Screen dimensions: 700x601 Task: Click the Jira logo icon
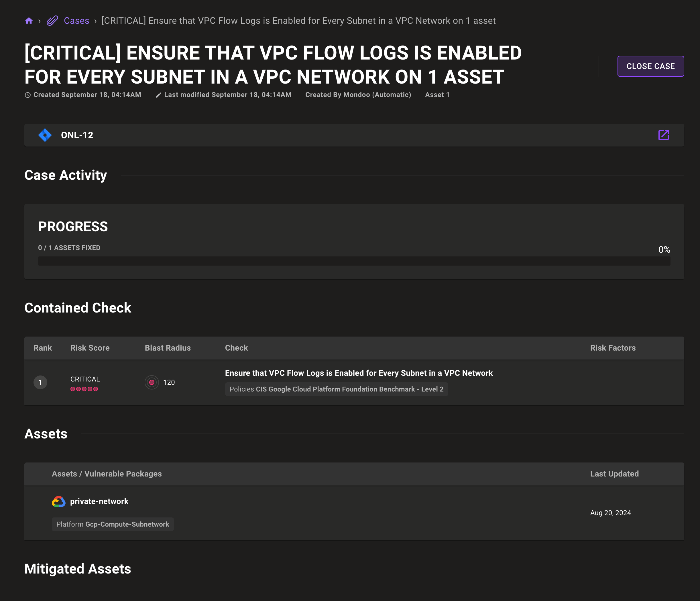pos(45,135)
